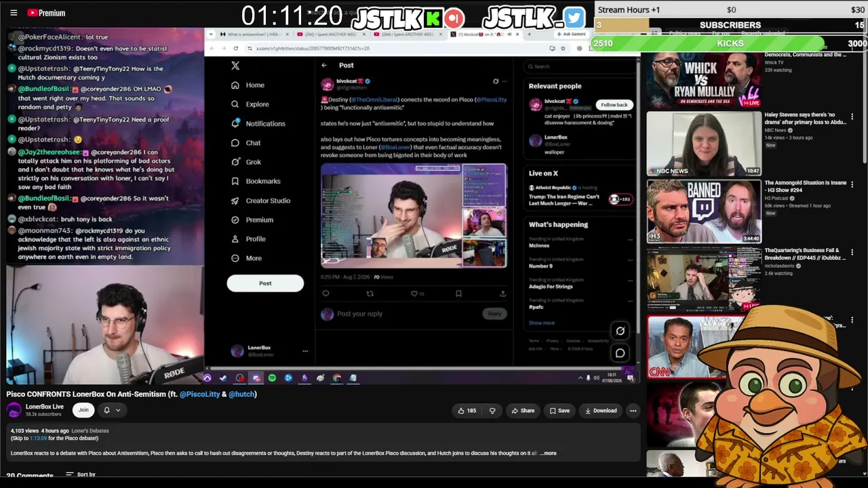Click the white Post button
The height and width of the screenshot is (488, 868).
[x=265, y=283]
